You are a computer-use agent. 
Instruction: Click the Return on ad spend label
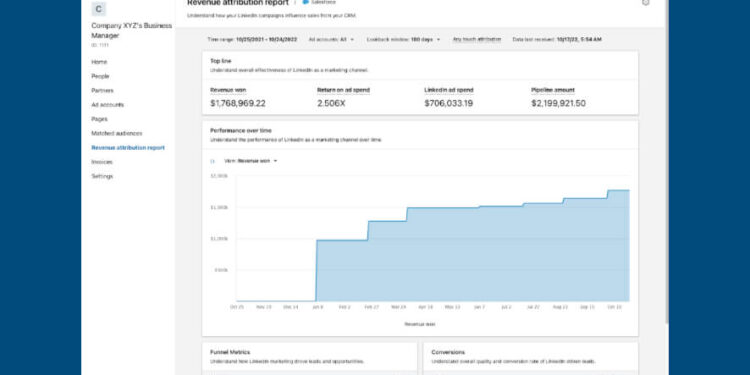click(343, 90)
